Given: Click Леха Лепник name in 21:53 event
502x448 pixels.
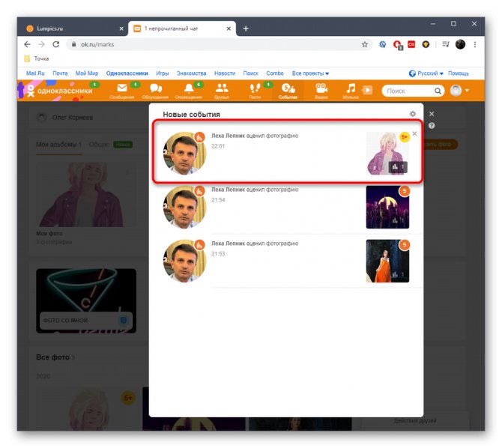Looking at the screenshot, I should click(x=228, y=243).
